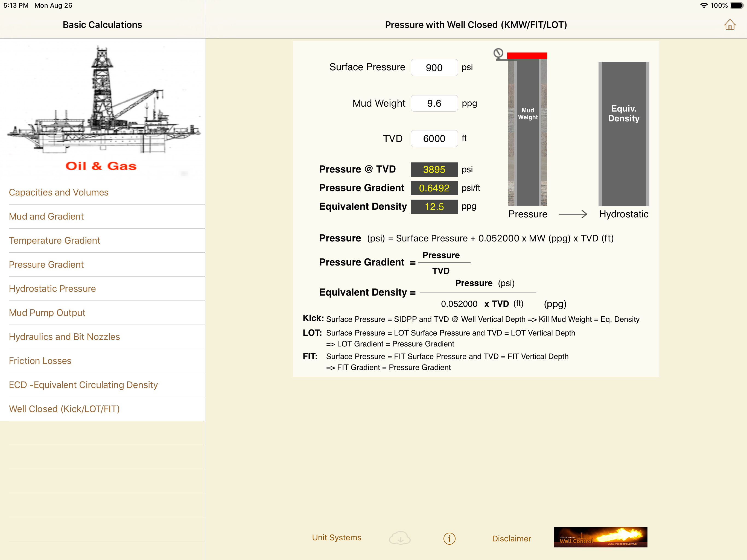Click the oil rig illustration
This screenshot has height=560, width=747.
[x=102, y=101]
